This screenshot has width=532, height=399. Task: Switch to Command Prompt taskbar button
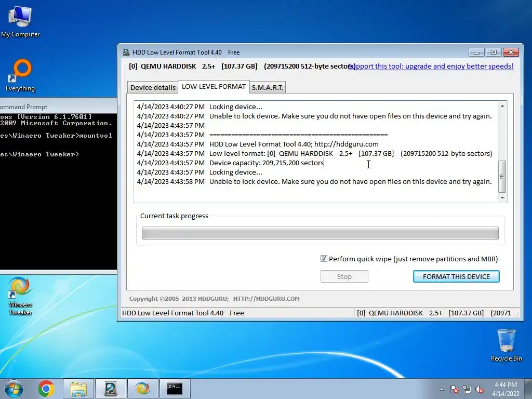coord(175,389)
